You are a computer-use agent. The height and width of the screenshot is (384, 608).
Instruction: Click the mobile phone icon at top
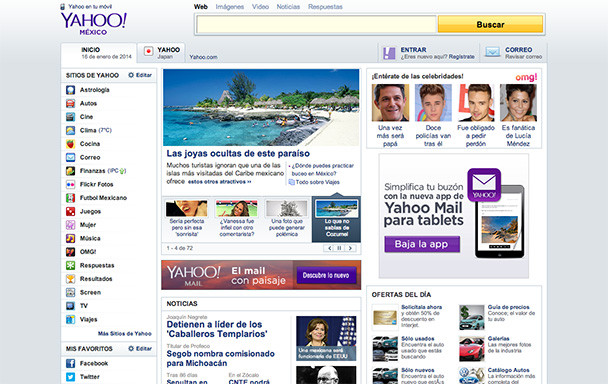tap(62, 7)
